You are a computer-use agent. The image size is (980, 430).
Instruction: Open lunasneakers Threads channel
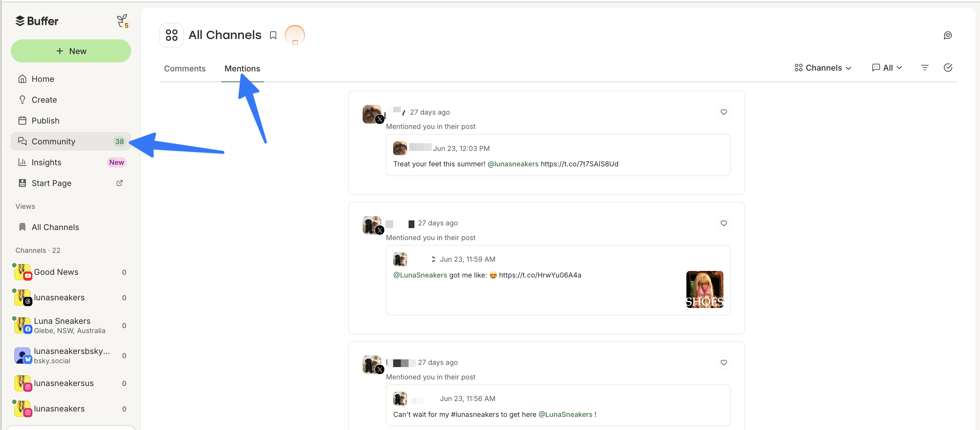[x=71, y=298]
